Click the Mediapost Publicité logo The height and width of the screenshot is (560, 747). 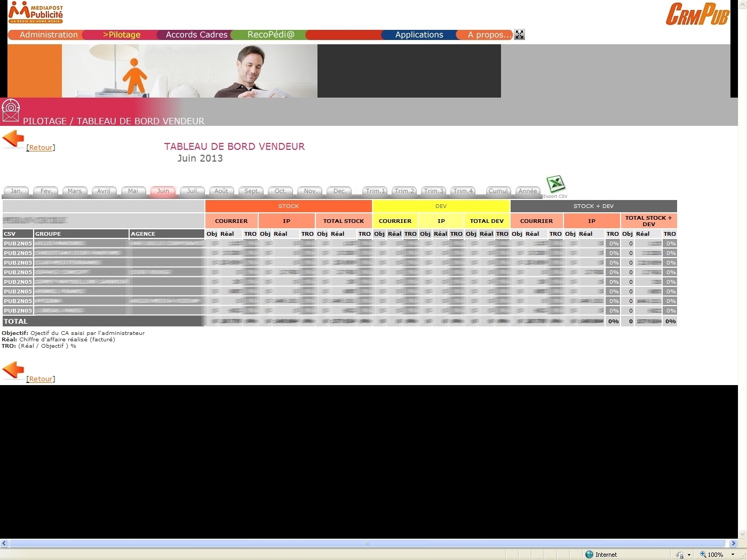coord(36,12)
